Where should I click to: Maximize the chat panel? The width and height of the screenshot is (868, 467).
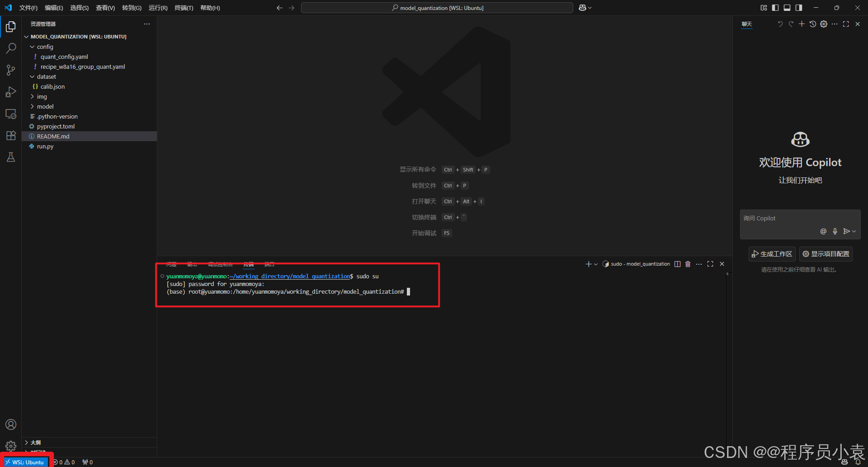846,24
